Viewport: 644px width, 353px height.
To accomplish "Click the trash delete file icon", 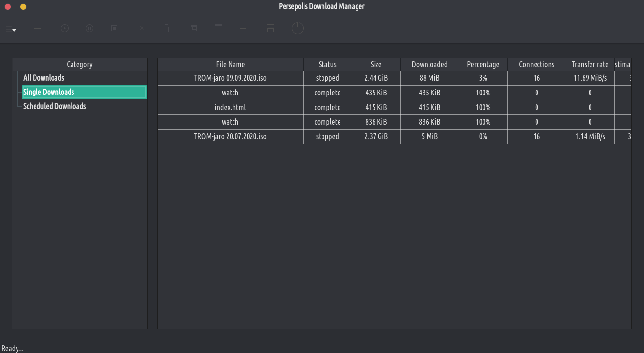I will (x=166, y=29).
